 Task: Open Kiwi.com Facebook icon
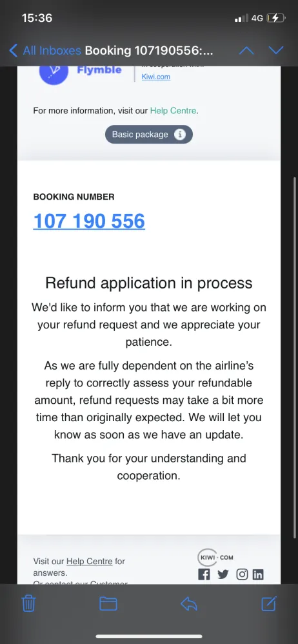204,574
